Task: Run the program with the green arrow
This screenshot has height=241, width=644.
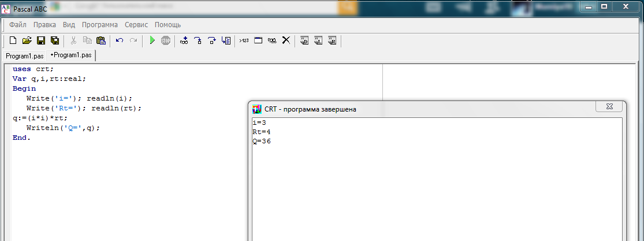Action: [152, 40]
